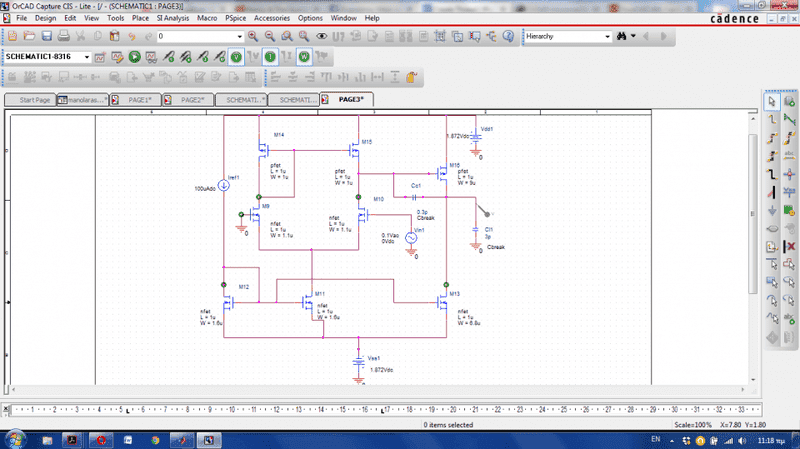This screenshot has width=800, height=449.
Task: Expand the SCHEMATIC1-8316 profile dropdown
Action: [x=88, y=57]
